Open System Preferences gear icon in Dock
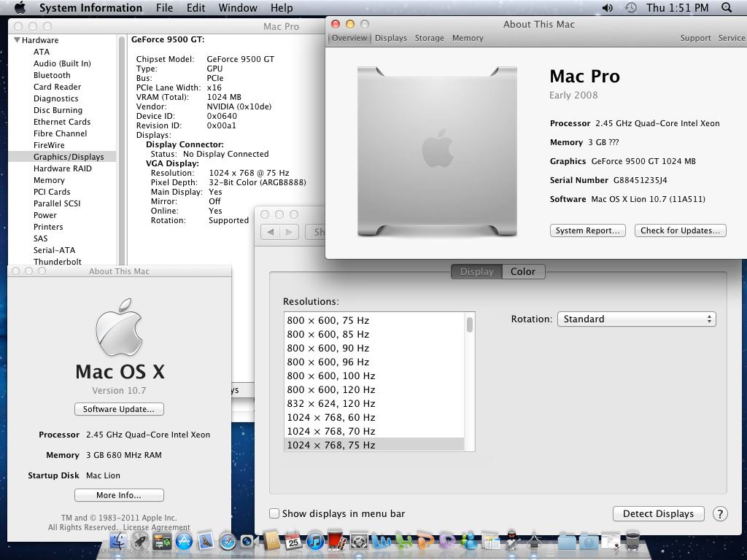This screenshot has height=560, width=747. pos(359,542)
